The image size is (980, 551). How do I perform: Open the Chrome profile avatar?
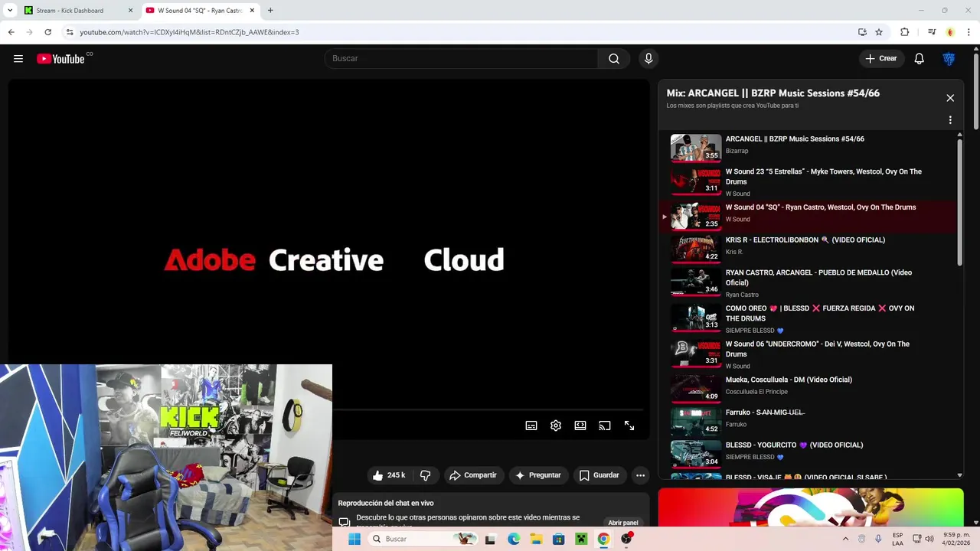(950, 32)
